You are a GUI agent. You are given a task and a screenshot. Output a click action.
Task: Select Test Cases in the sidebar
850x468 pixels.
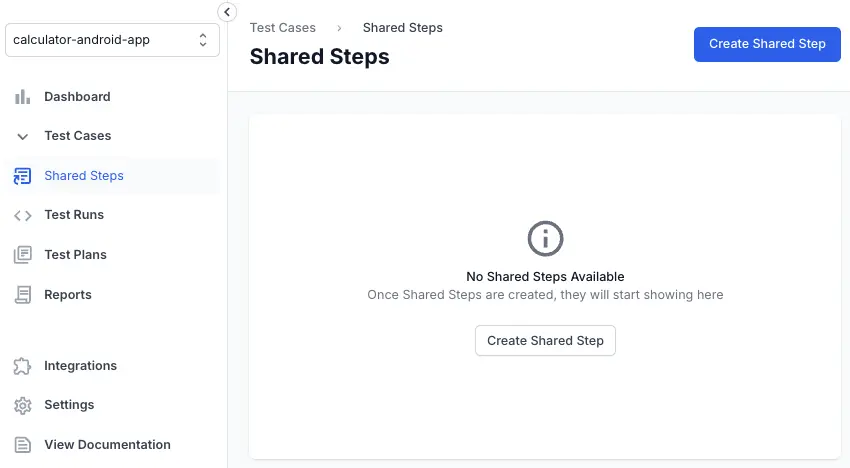coord(78,136)
